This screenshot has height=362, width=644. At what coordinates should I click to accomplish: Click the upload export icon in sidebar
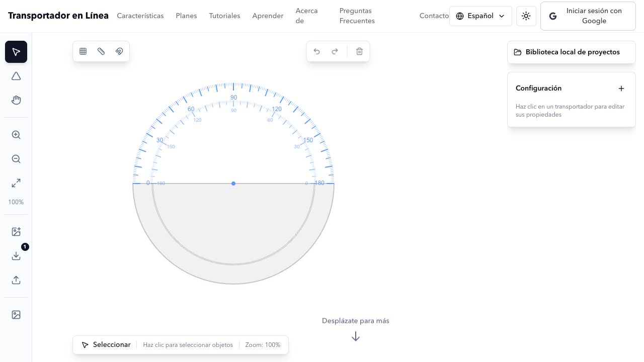coord(16,280)
